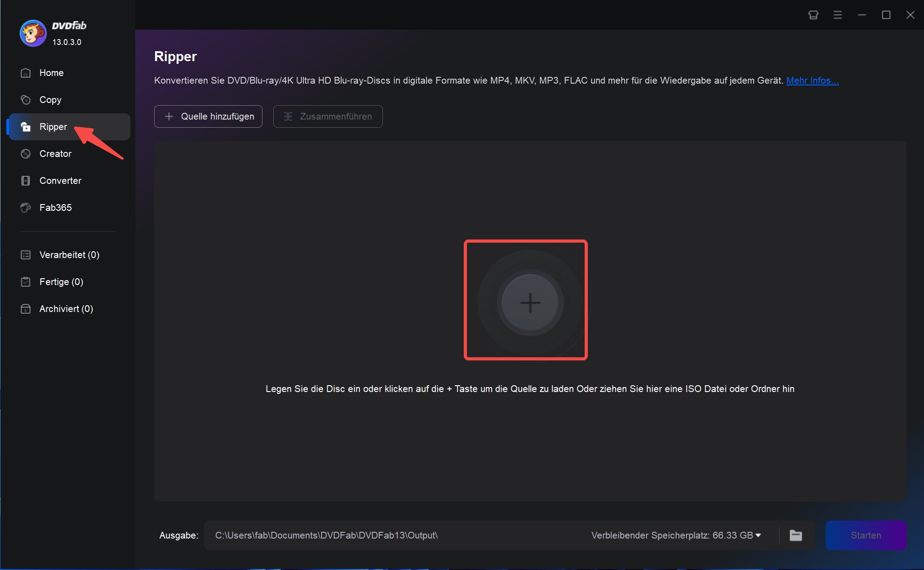Click the Fertige clipboard icon
Viewport: 924px width, 570px height.
26,282
